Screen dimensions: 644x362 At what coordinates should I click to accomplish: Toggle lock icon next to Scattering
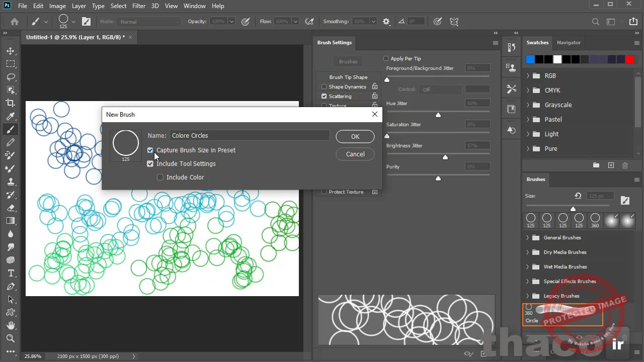pyautogui.click(x=375, y=96)
